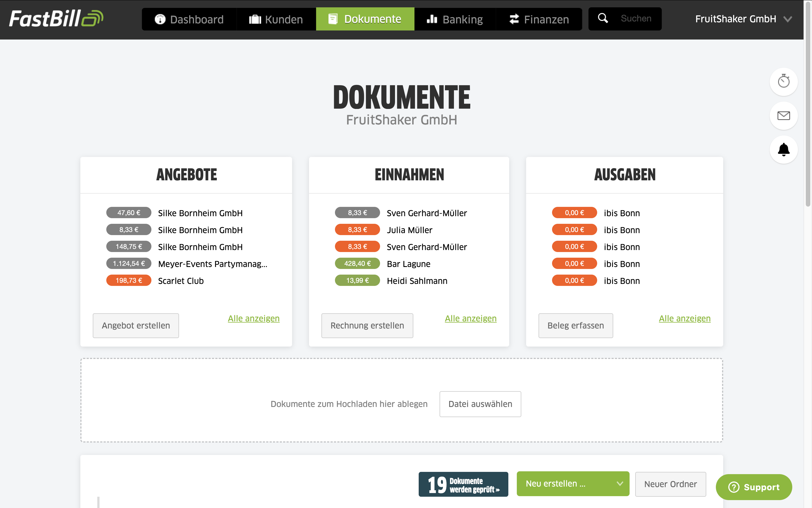The width and height of the screenshot is (812, 508).
Task: Open the envelope messages icon
Action: point(784,116)
